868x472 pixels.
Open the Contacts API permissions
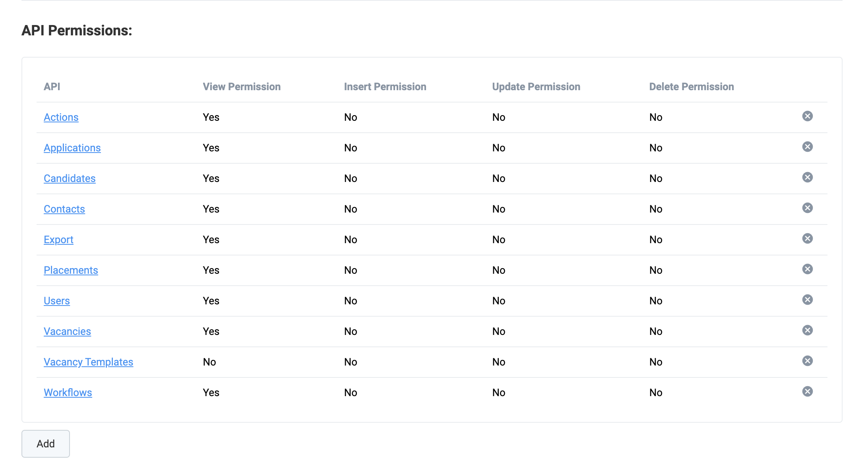click(64, 209)
